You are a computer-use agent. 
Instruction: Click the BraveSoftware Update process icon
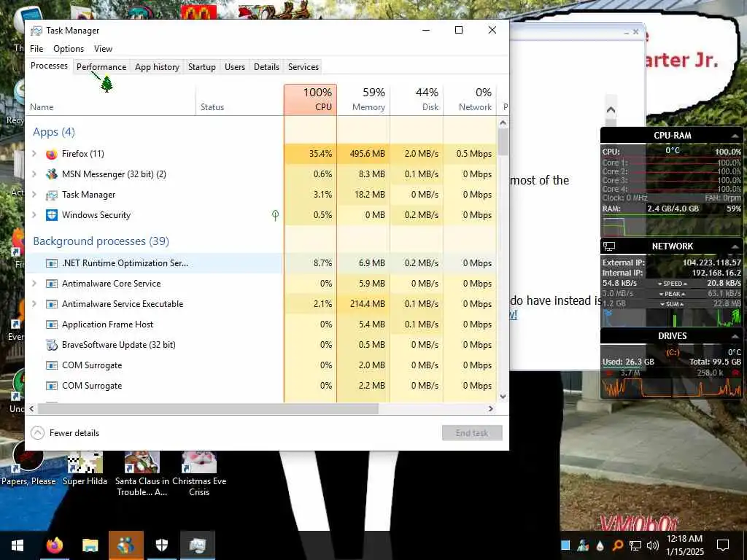point(52,345)
